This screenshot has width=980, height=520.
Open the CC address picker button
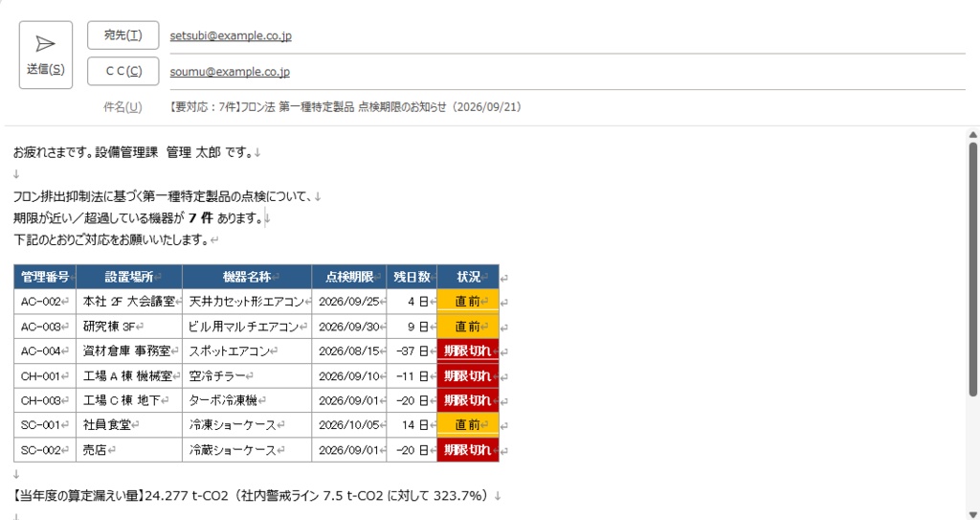pos(123,71)
